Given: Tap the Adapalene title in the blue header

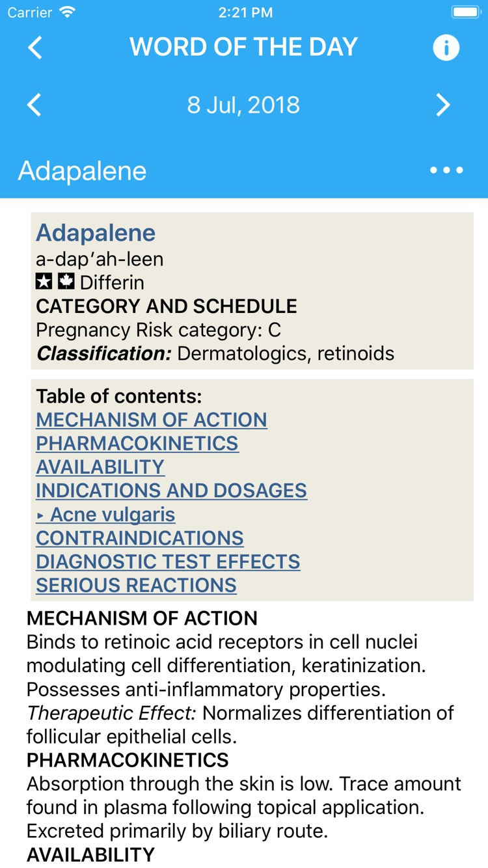Looking at the screenshot, I should point(82,170).
